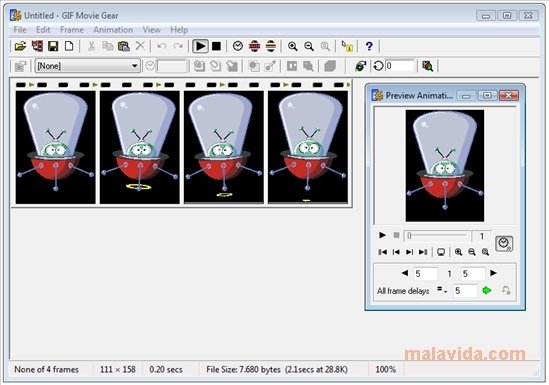Click the right black arrow beside delay 5

(493, 273)
